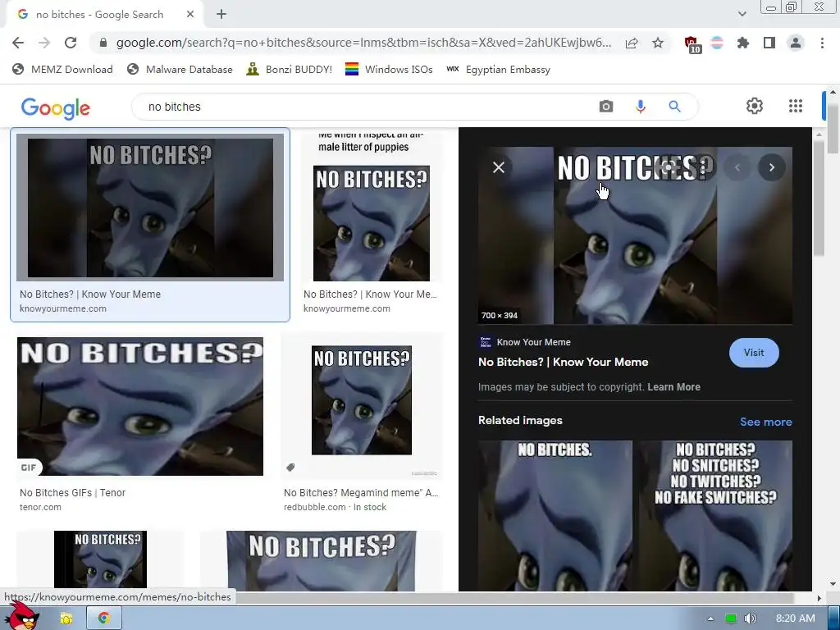Click the Google logo
Viewport: 840px width, 630px height.
click(x=56, y=107)
